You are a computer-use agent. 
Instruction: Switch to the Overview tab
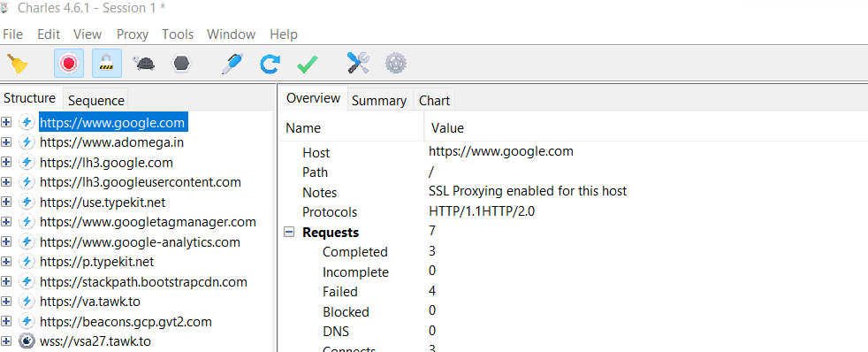point(313,98)
